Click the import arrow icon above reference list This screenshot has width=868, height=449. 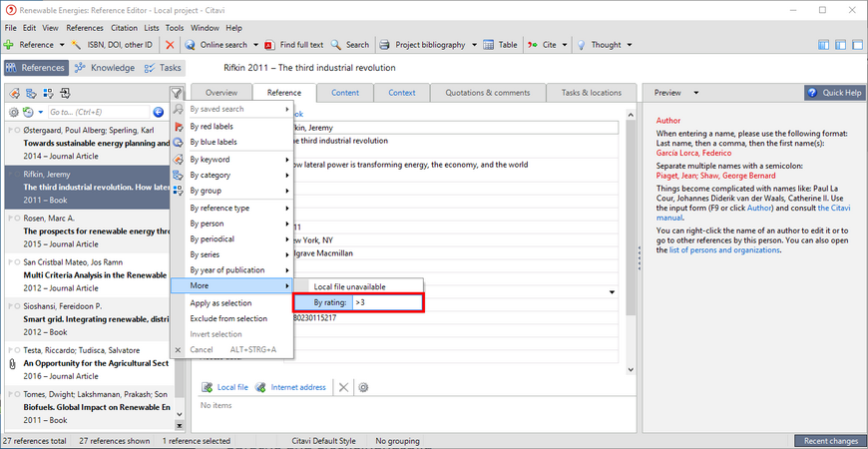pos(65,93)
